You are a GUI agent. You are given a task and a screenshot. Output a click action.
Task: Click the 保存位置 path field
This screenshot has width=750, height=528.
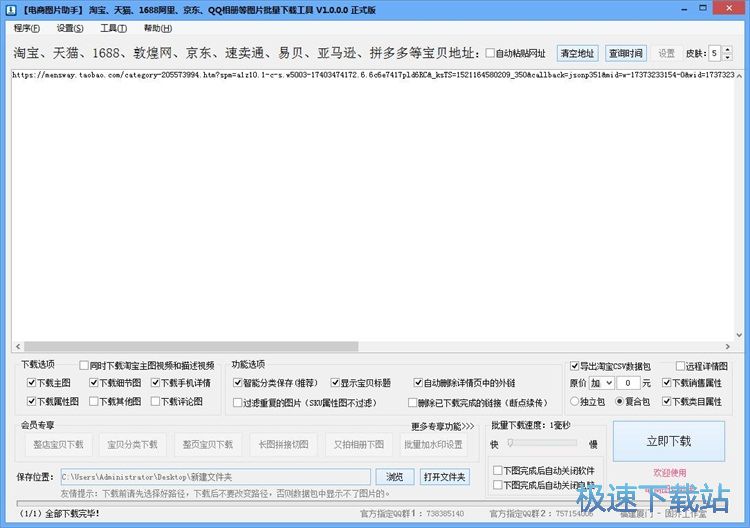216,477
